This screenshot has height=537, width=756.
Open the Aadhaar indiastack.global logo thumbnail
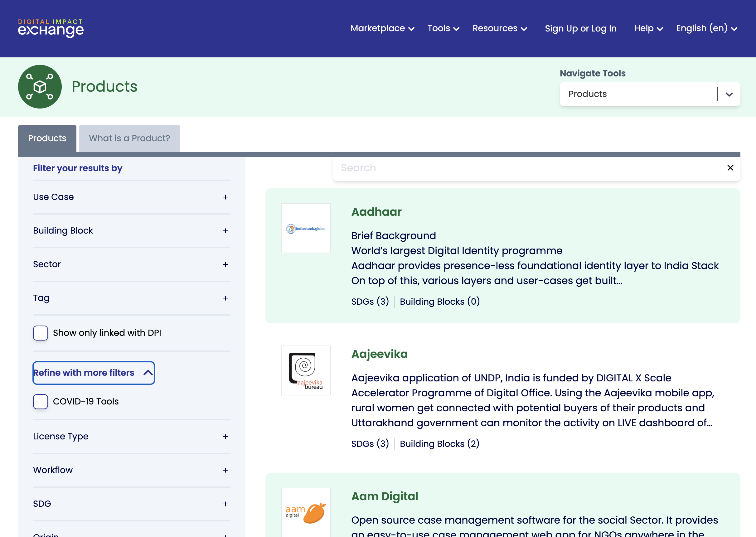click(306, 228)
